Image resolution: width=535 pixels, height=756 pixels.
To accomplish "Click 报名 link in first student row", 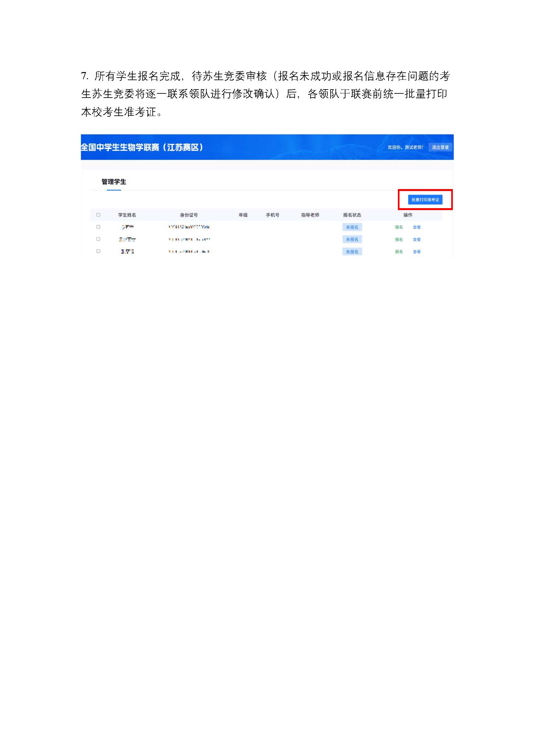I will [399, 227].
